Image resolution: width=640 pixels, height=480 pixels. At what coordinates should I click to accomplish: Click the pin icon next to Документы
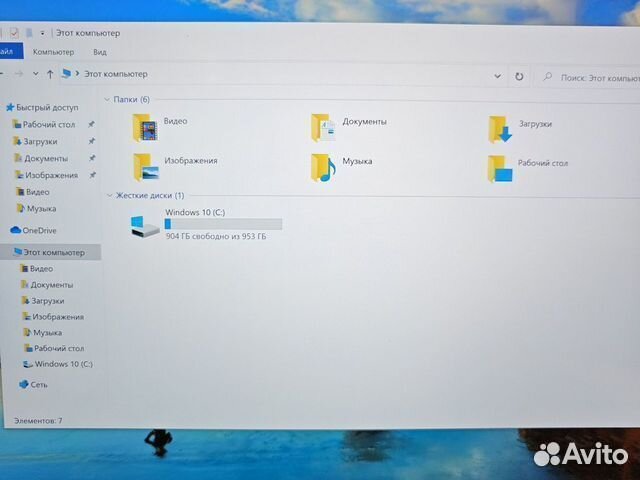point(92,158)
